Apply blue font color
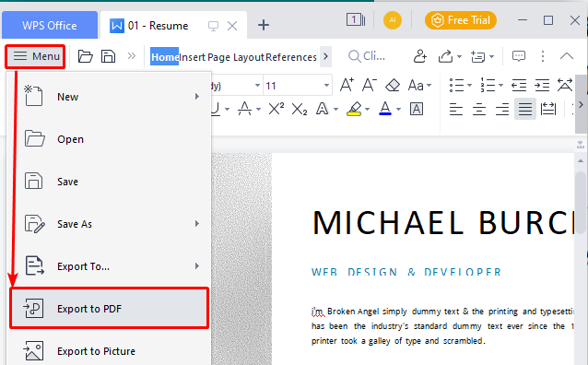Image resolution: width=588 pixels, height=365 pixels. pyautogui.click(x=385, y=109)
